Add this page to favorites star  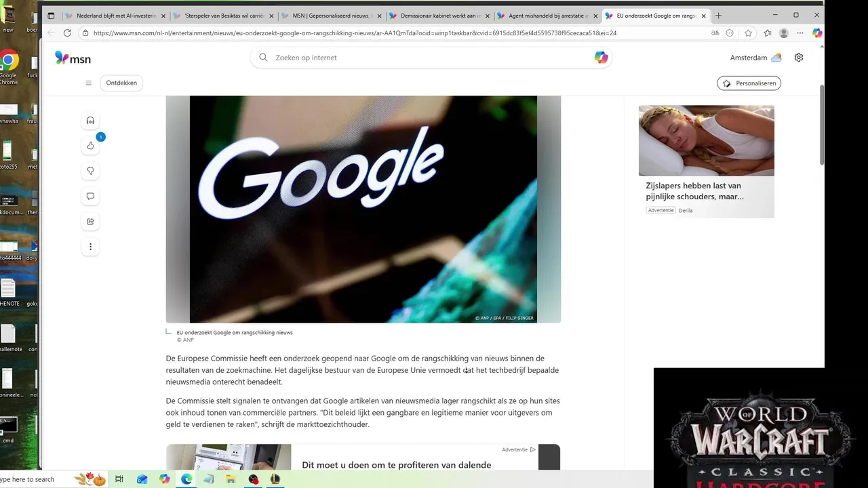[x=748, y=33]
